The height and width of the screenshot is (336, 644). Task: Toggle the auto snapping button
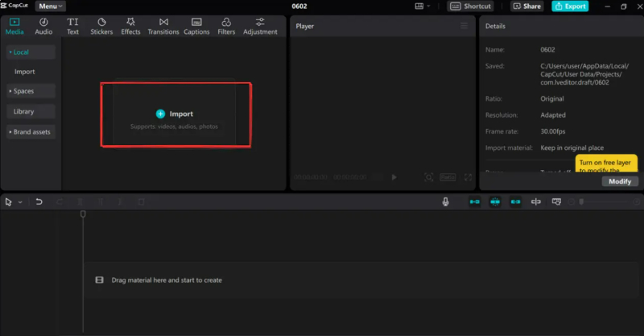click(x=495, y=201)
